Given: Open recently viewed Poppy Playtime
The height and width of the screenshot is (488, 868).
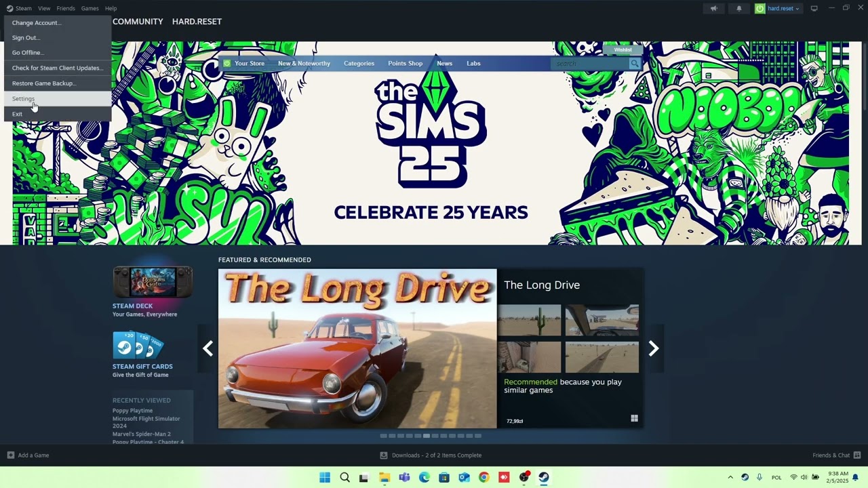Looking at the screenshot, I should (x=132, y=411).
